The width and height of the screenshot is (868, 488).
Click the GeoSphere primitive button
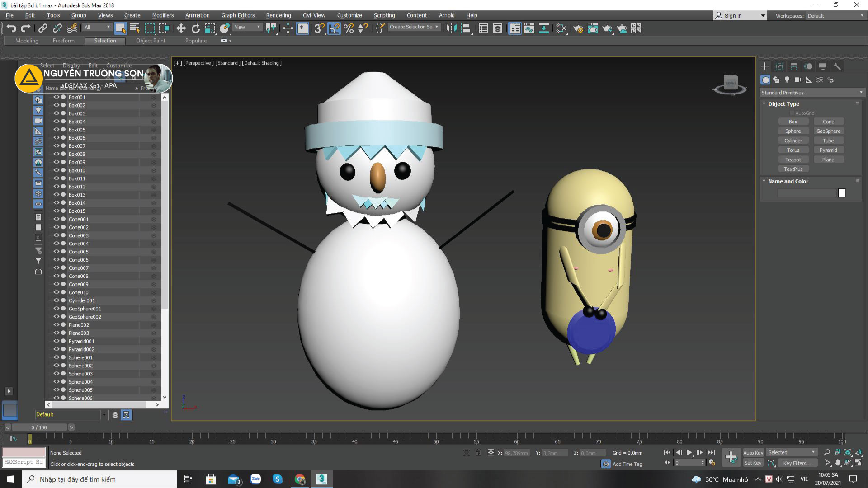(x=828, y=131)
